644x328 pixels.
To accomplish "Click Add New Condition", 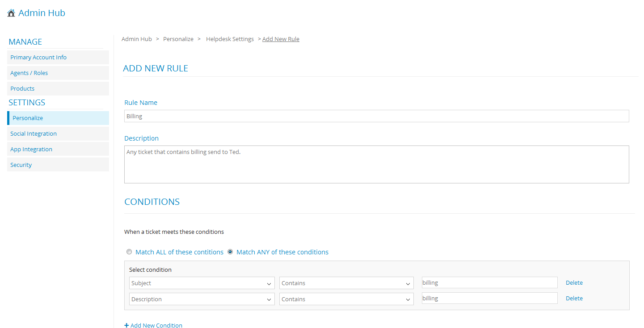I will pos(153,325).
